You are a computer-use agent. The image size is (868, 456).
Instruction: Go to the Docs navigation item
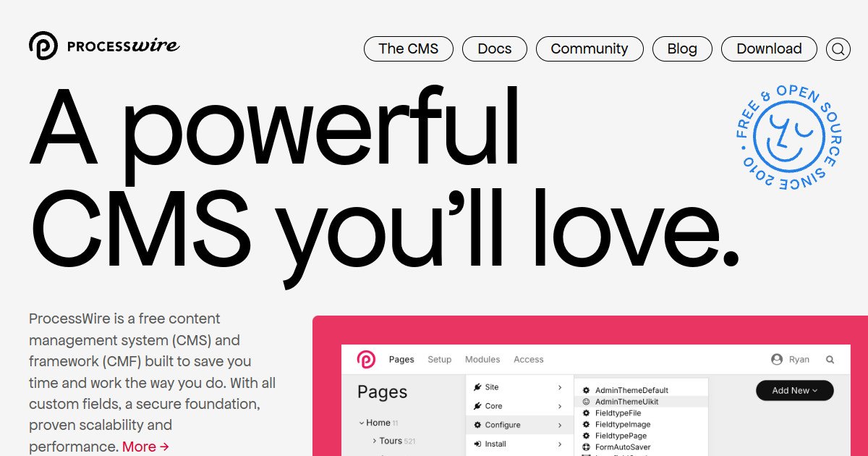pyautogui.click(x=495, y=49)
